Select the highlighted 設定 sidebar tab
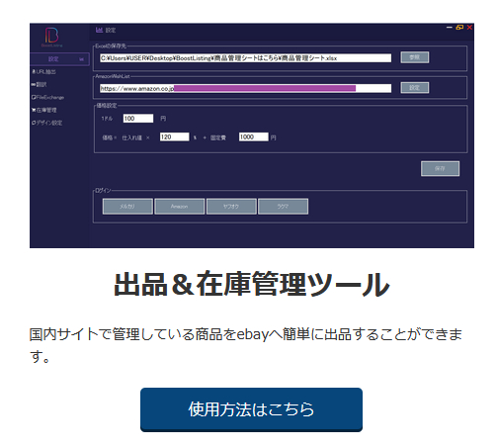 point(59,59)
